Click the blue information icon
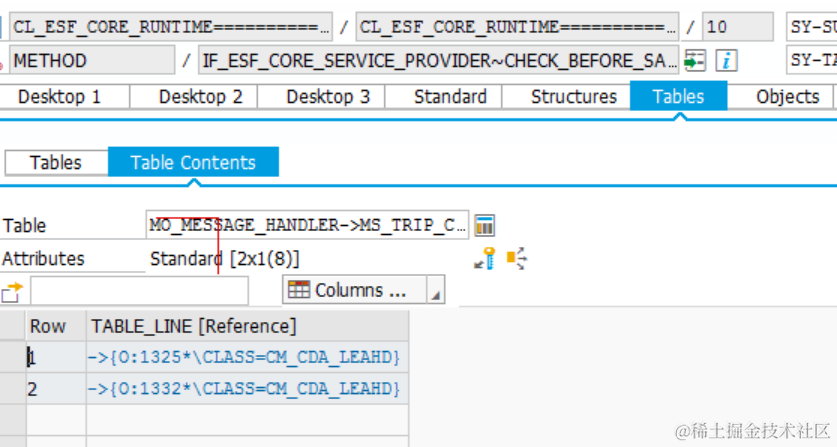The width and height of the screenshot is (837, 447). (x=727, y=60)
